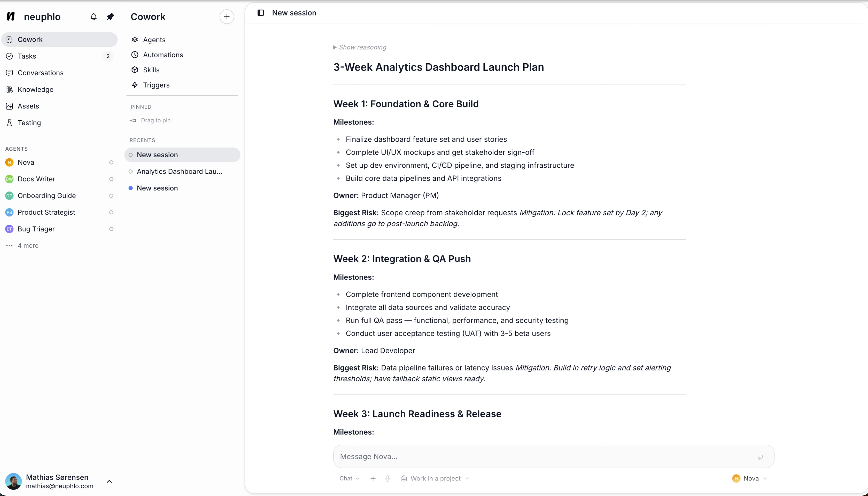Go to Tasks section

(59, 56)
